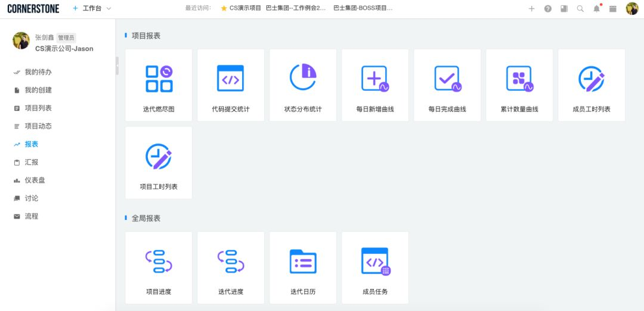Open recent project CS演示项目
The width and height of the screenshot is (644, 311).
tap(245, 8)
